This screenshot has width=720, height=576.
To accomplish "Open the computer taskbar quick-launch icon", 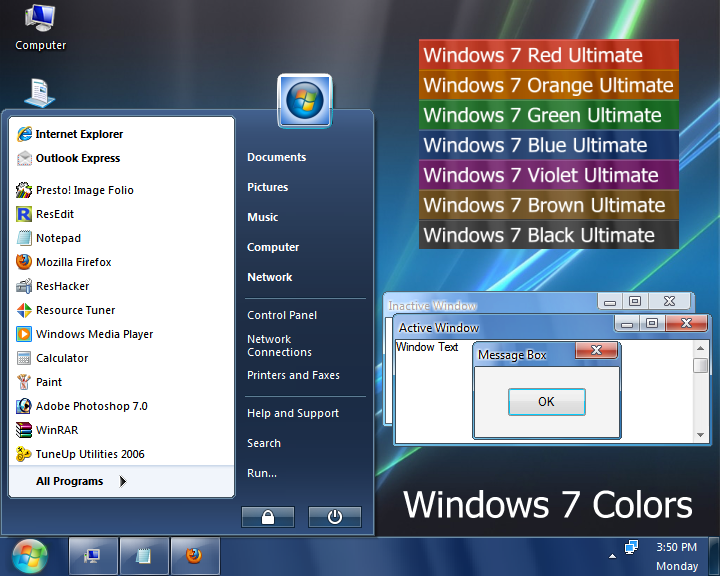I will (93, 556).
